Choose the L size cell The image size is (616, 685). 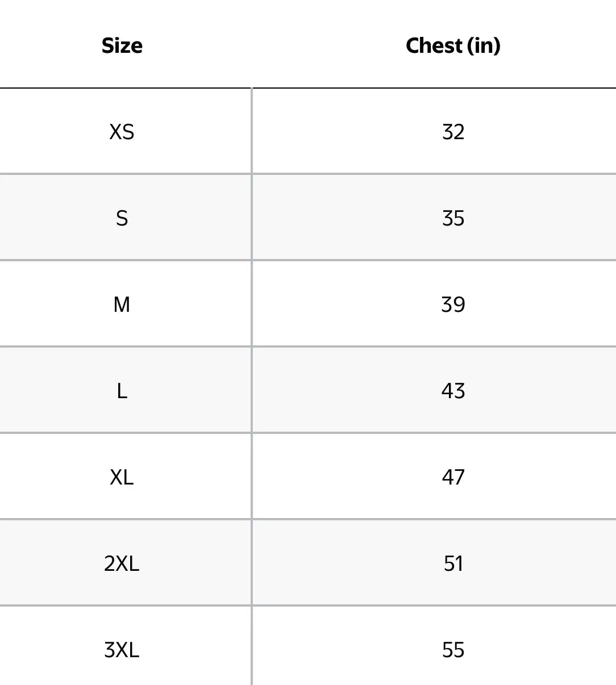(122, 391)
